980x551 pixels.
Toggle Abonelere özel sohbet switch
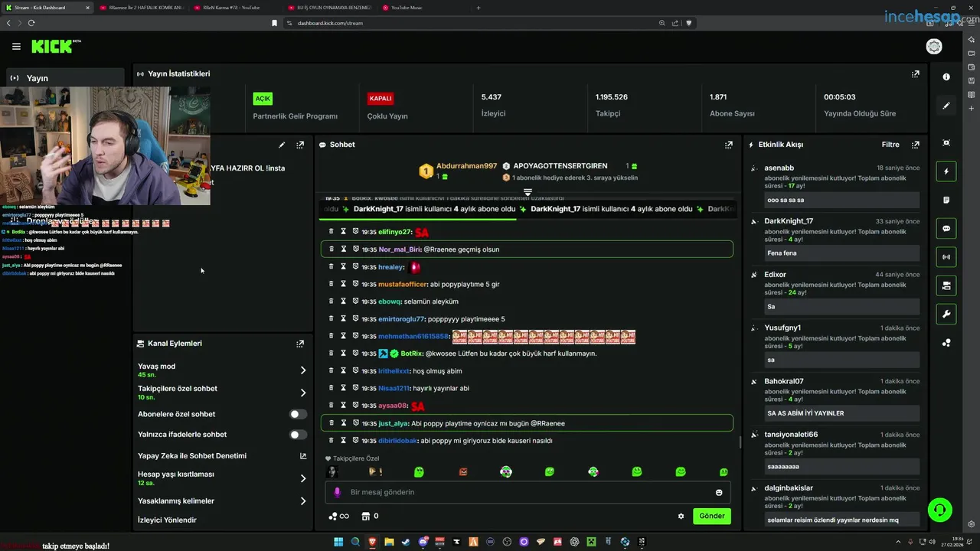point(298,414)
